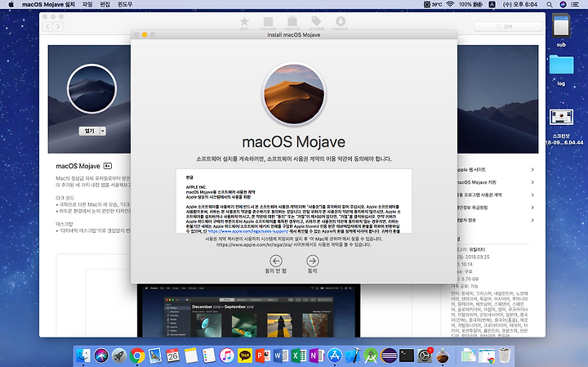The width and height of the screenshot is (588, 367).
Task: Select the Purchased tag tab in App Store
Action: [316, 23]
